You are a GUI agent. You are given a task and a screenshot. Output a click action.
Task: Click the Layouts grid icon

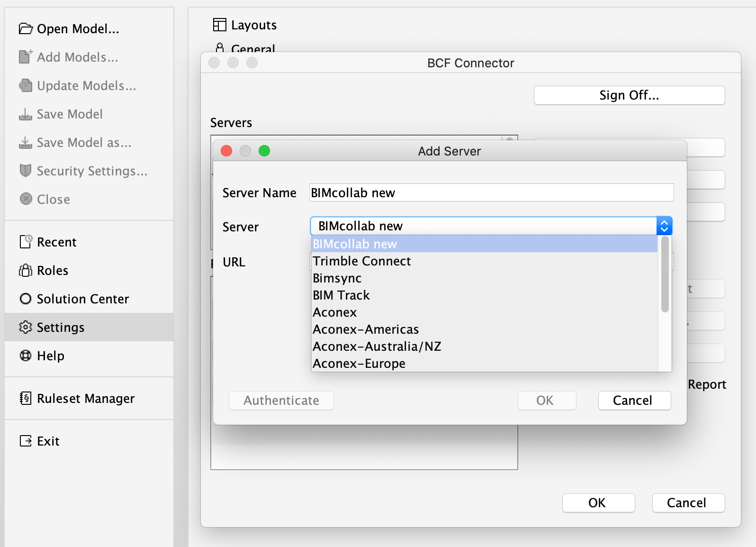[220, 25]
